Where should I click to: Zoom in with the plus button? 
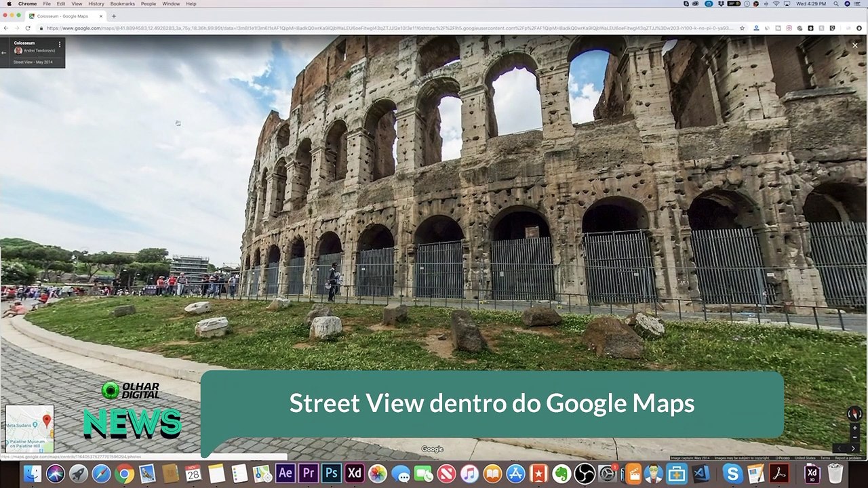tap(854, 428)
